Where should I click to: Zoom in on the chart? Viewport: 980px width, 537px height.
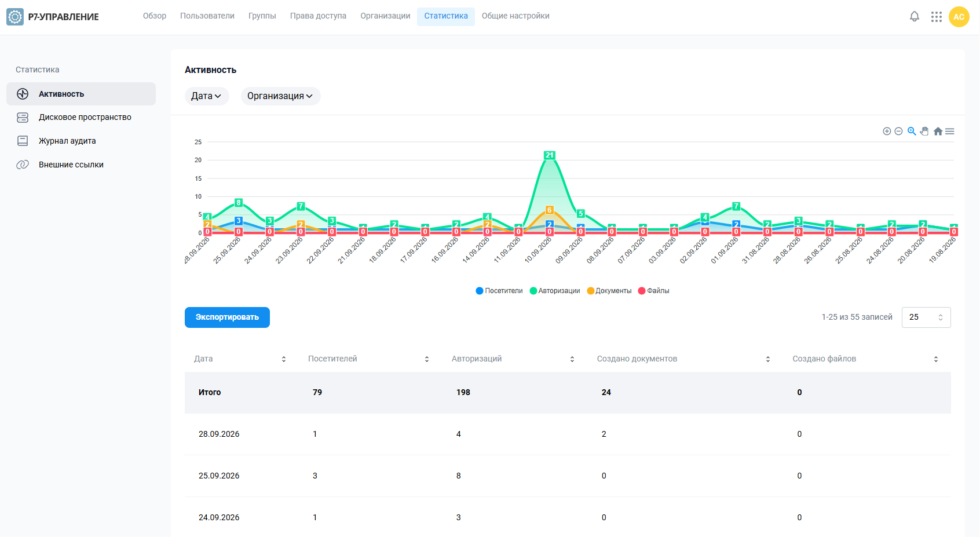click(x=887, y=131)
